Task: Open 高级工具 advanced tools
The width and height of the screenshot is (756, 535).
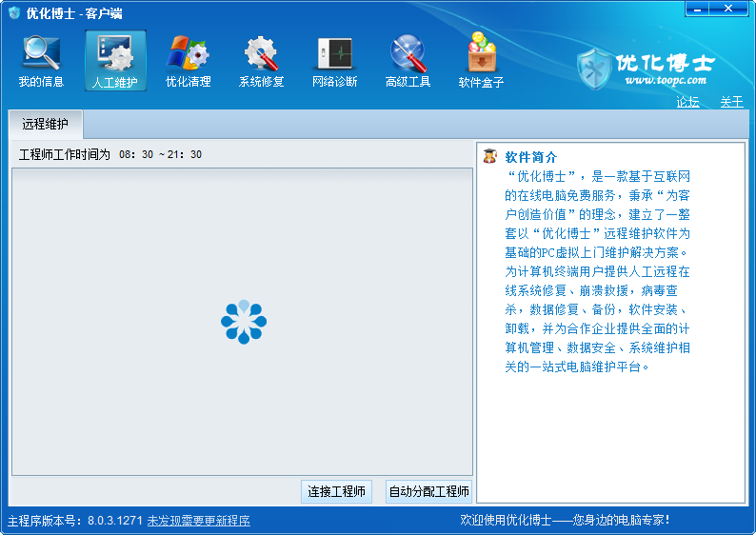Action: 408,61
